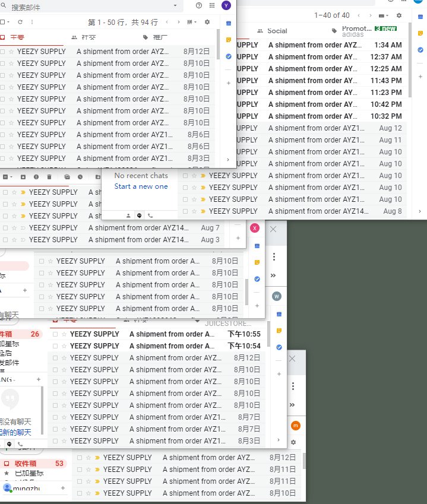
Task: Report spam icon in English toolbar window
Action: pyautogui.click(x=36, y=177)
